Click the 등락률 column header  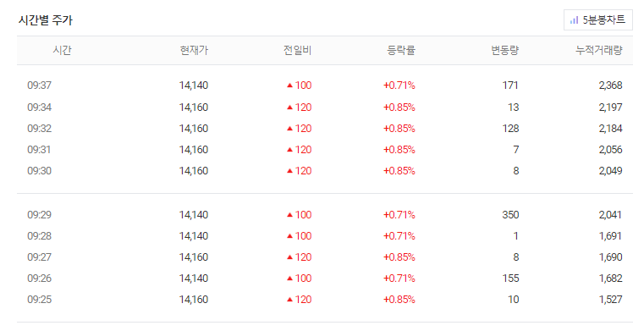pyautogui.click(x=401, y=51)
